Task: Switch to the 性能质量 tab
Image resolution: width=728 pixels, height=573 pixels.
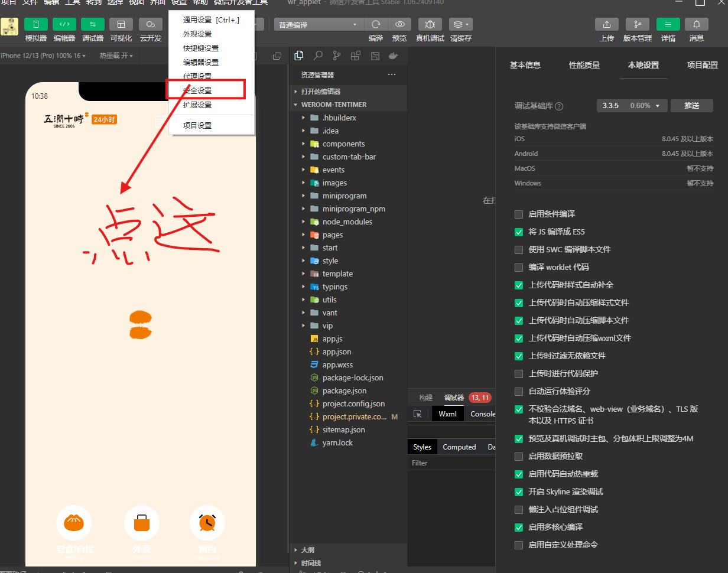Action: click(584, 65)
